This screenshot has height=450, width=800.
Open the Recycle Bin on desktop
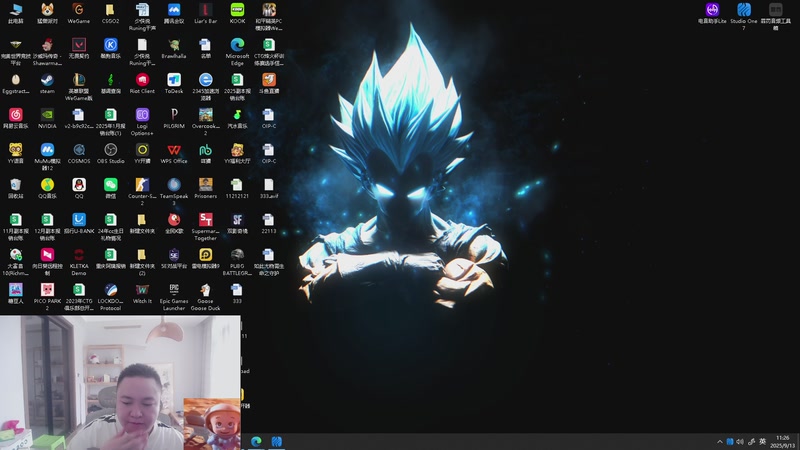coord(15,188)
